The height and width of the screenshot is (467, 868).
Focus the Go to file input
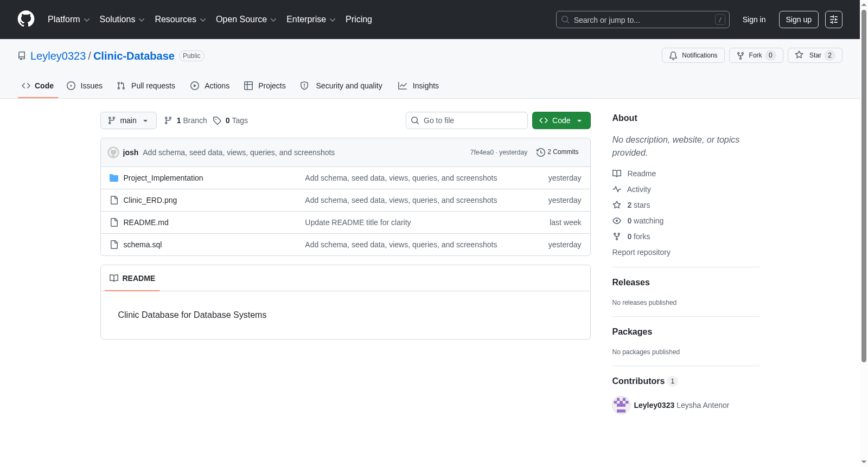(x=467, y=120)
